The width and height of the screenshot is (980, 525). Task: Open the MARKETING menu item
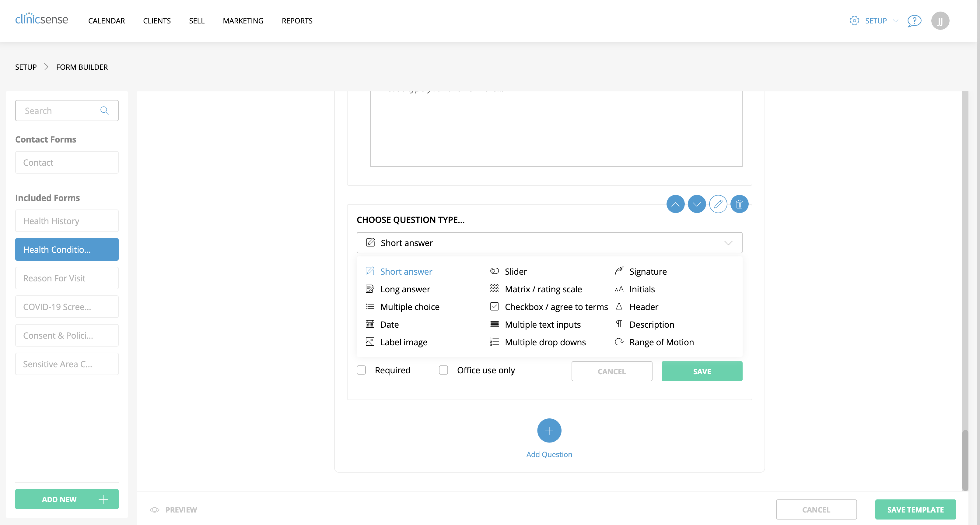coord(243,21)
